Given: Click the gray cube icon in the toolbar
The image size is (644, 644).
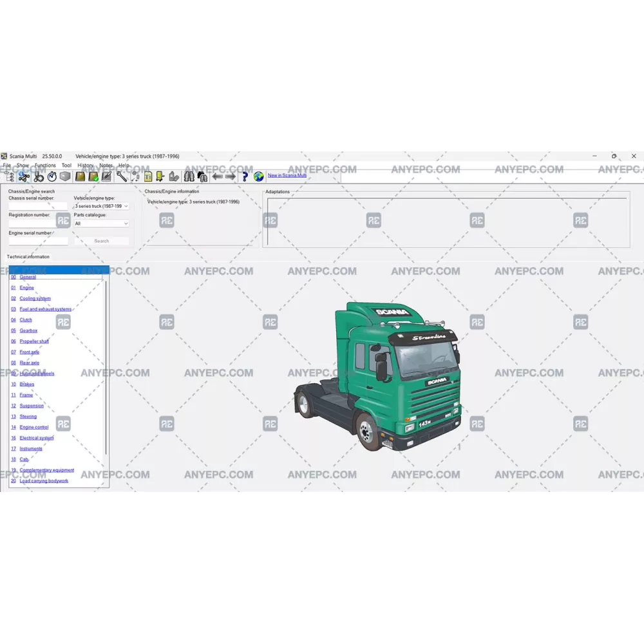Looking at the screenshot, I should (x=65, y=176).
